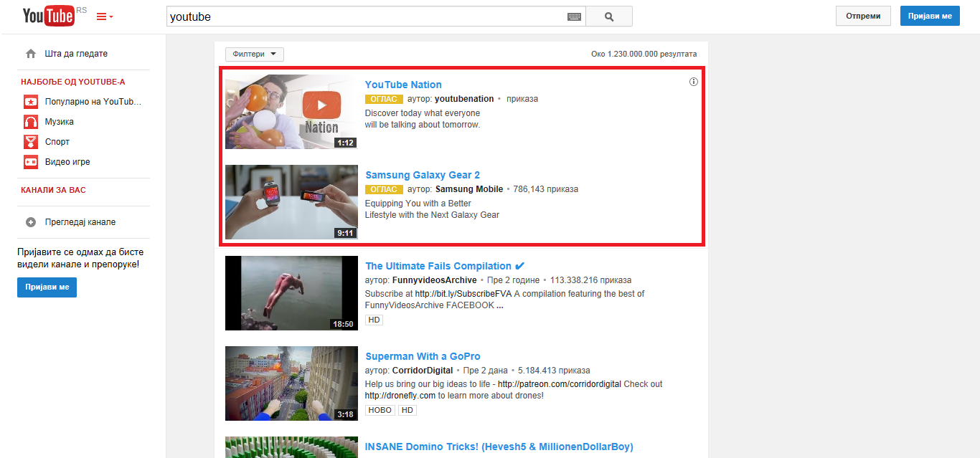Open Музика in sidebar

(x=60, y=122)
